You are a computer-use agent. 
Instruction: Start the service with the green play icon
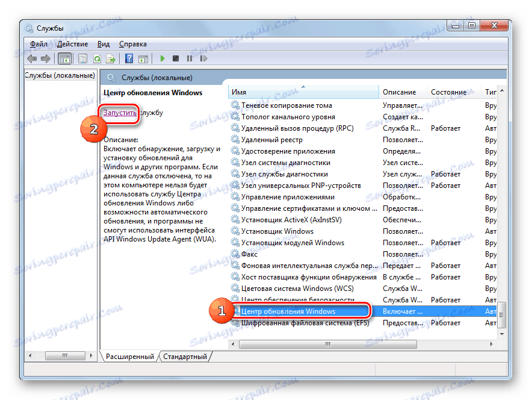pos(162,59)
